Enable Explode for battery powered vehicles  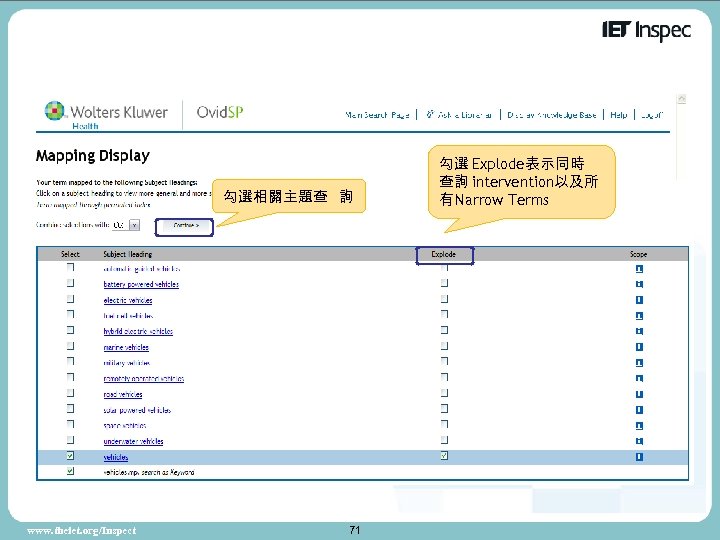(444, 283)
